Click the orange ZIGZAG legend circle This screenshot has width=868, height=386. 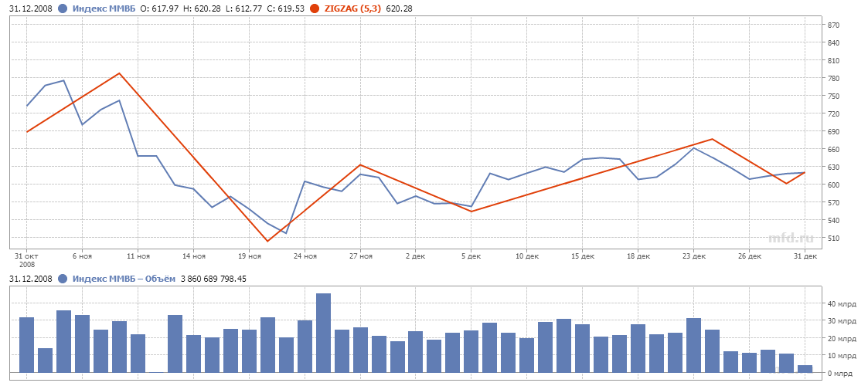pos(314,9)
